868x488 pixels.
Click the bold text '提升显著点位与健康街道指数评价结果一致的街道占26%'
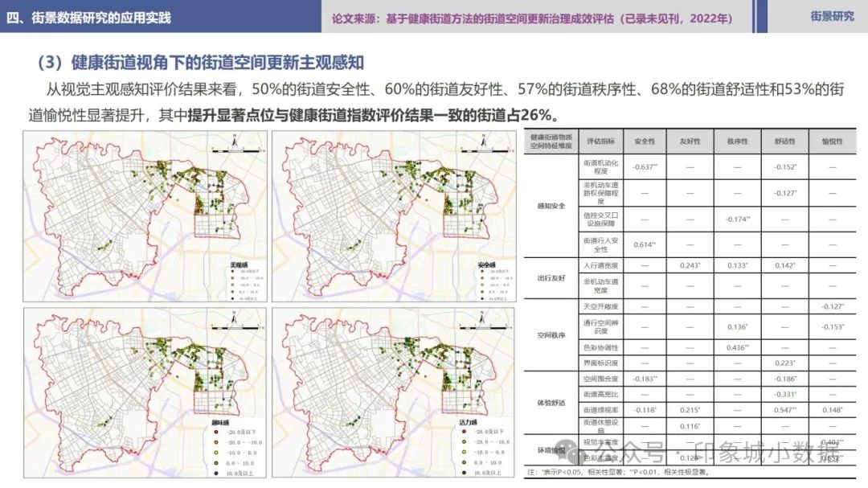pos(369,115)
